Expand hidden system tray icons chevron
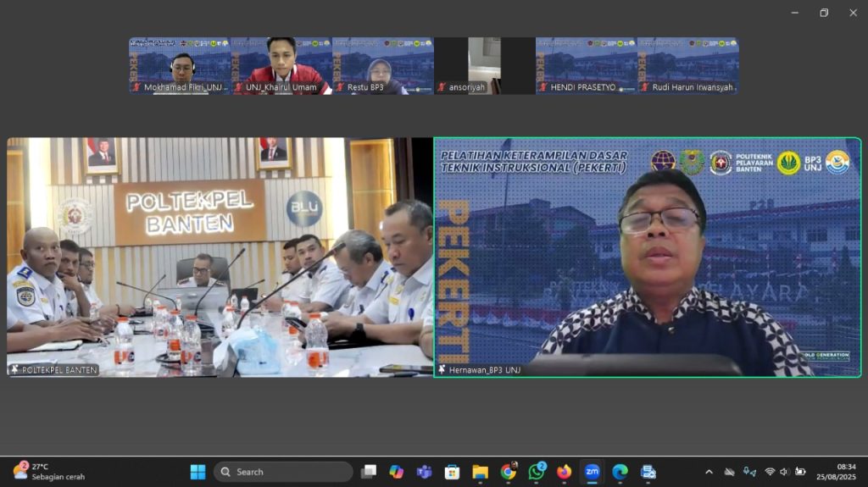 point(709,472)
